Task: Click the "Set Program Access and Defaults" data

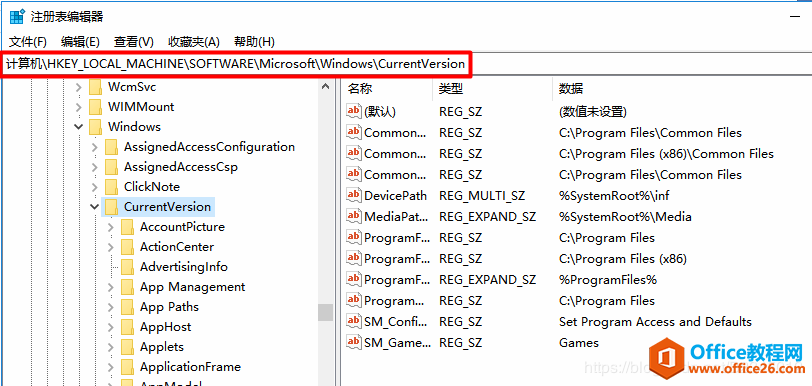Action: [655, 322]
